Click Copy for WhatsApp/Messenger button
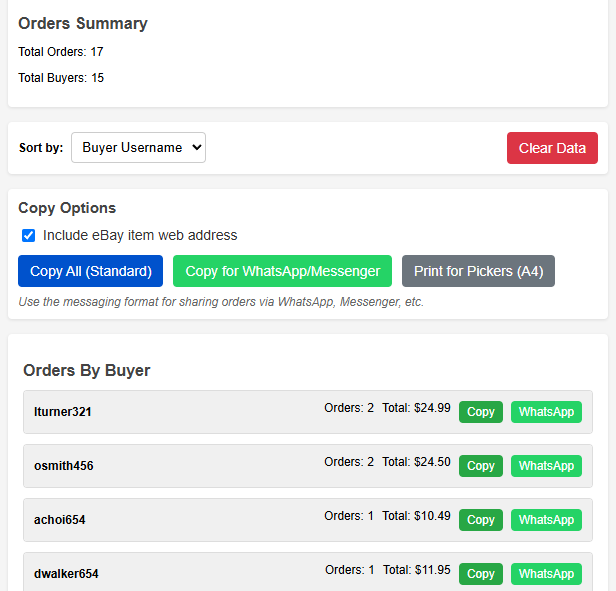Screen dimensions: 616x591 [282, 271]
